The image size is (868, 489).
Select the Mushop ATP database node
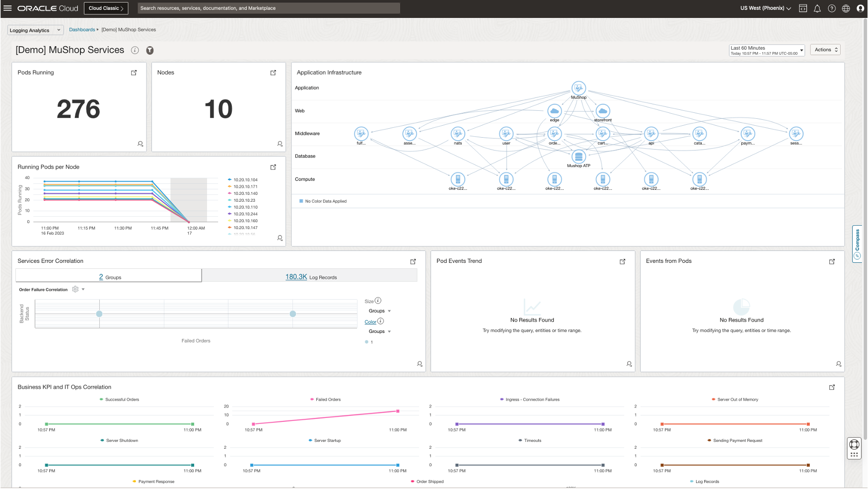coord(579,157)
